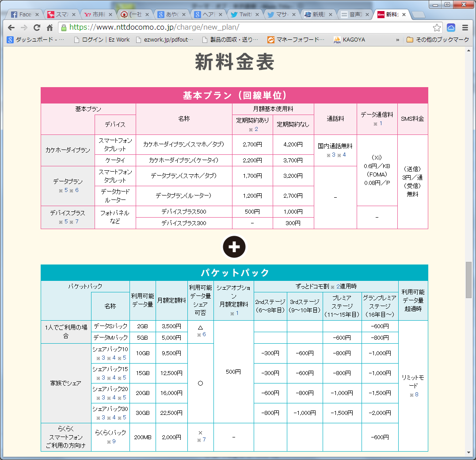Open the Chrome hamburger menu

click(x=465, y=27)
